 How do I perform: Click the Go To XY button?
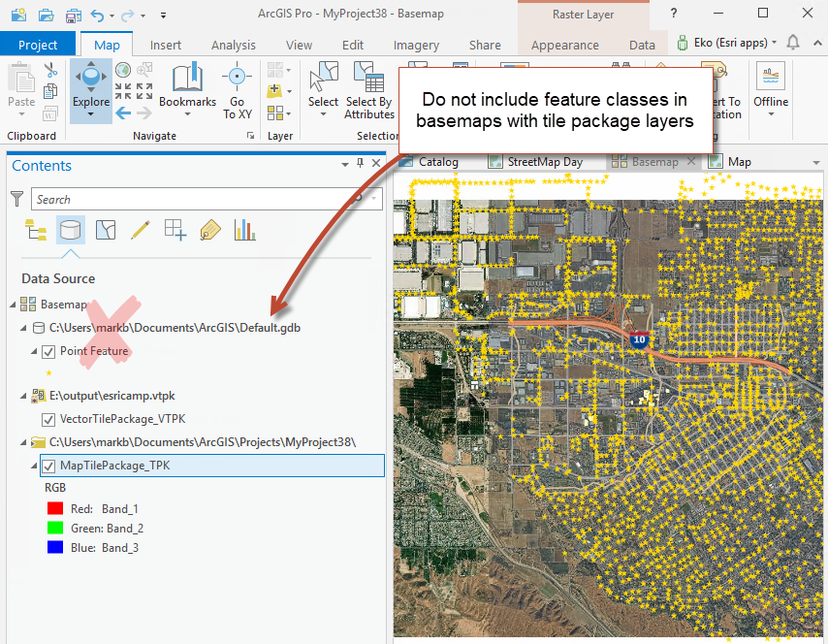pos(237,90)
